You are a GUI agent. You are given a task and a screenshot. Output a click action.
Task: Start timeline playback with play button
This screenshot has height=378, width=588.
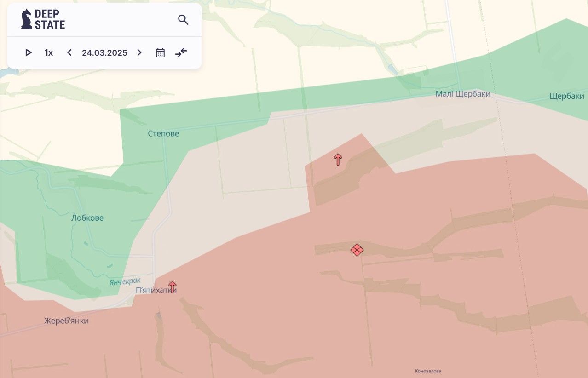click(29, 52)
